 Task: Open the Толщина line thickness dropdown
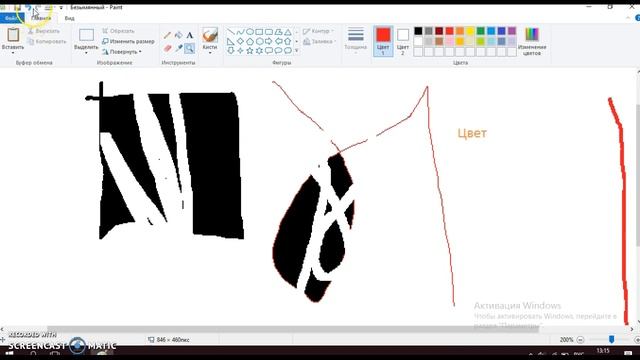pyautogui.click(x=356, y=40)
